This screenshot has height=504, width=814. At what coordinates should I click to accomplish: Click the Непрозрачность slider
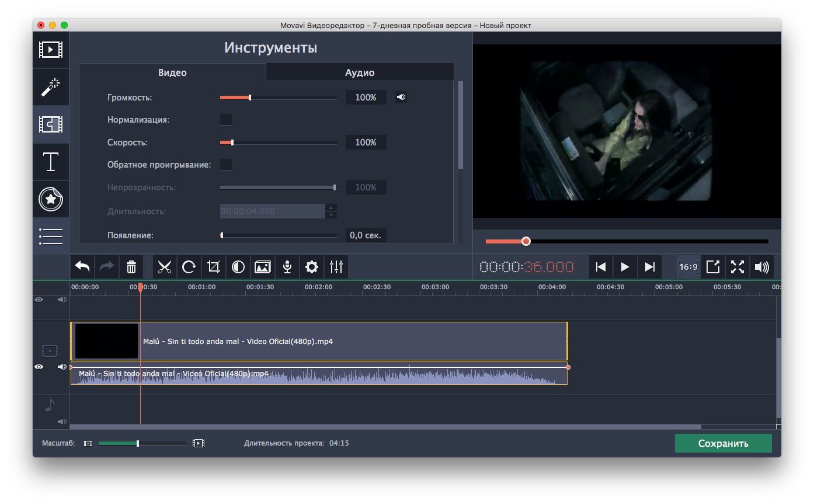(279, 187)
